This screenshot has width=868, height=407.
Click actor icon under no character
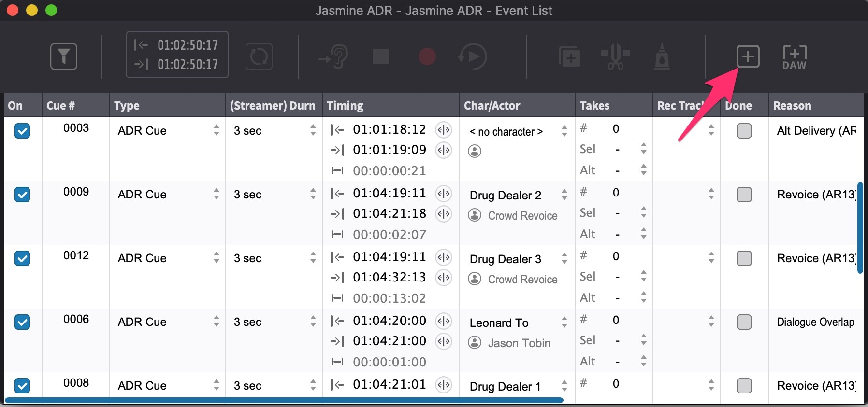click(475, 151)
